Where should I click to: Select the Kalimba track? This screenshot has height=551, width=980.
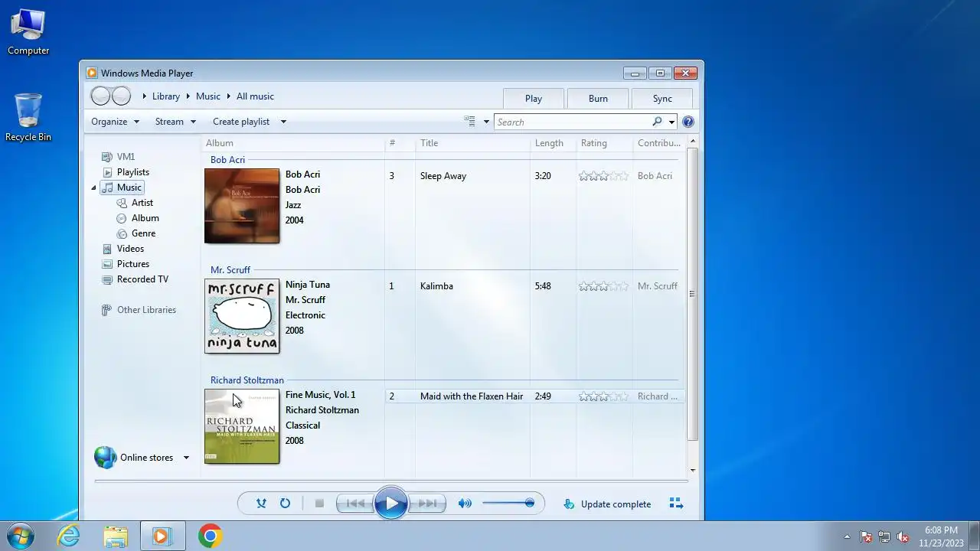[436, 286]
